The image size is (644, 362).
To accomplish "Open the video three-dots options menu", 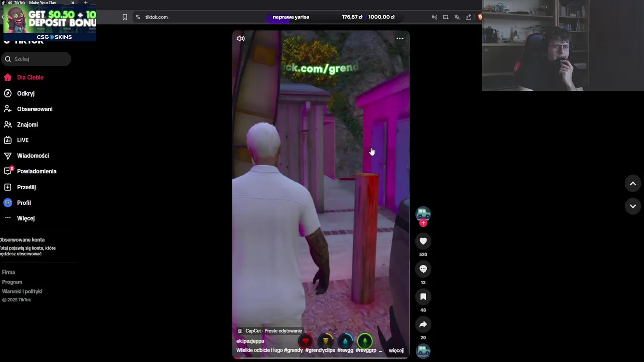I will [400, 38].
